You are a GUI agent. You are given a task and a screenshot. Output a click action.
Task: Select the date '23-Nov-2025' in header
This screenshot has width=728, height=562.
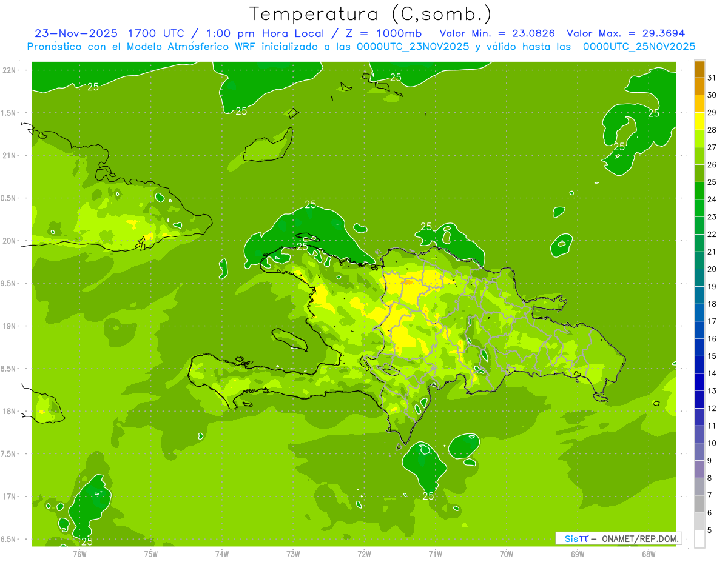(x=76, y=33)
